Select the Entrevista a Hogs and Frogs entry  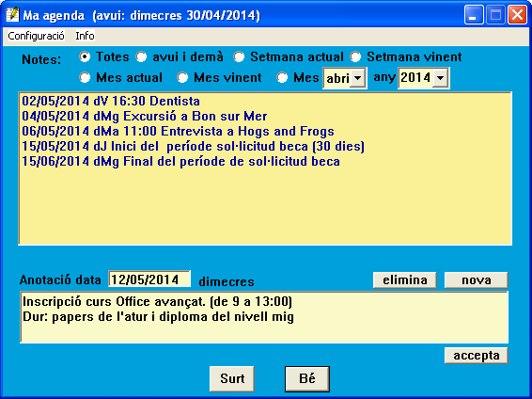pos(178,131)
